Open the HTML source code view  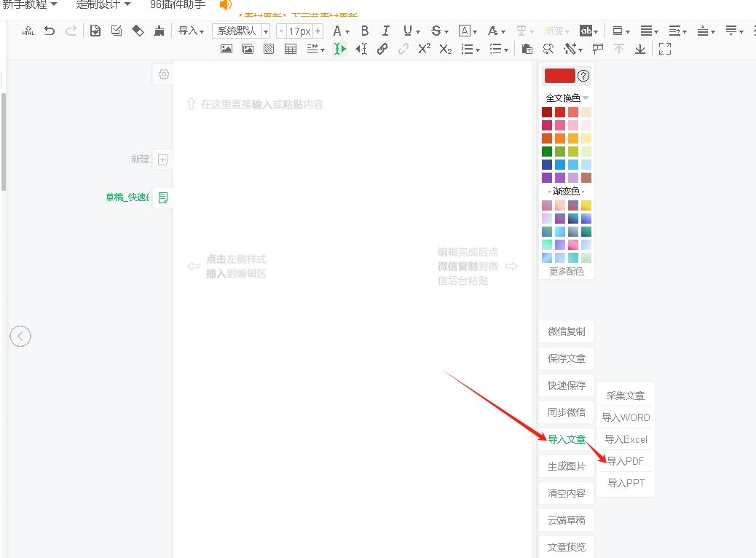pos(28,31)
